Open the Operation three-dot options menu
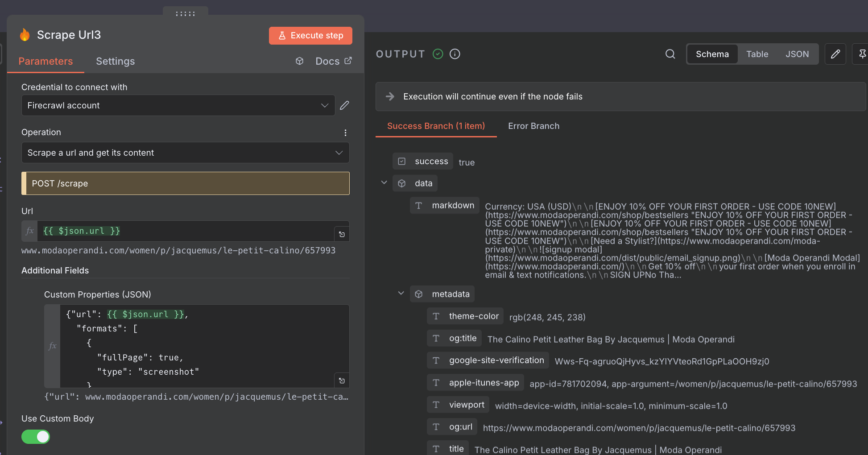 [x=345, y=132]
